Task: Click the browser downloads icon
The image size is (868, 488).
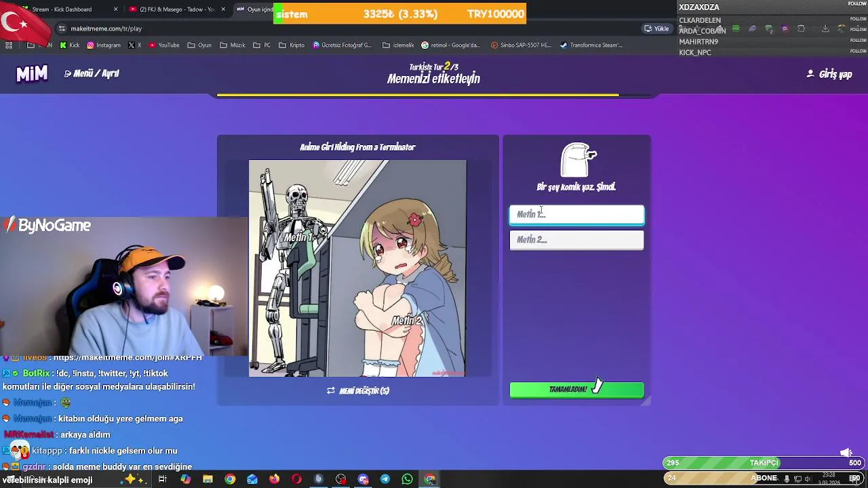Action: pos(825,28)
